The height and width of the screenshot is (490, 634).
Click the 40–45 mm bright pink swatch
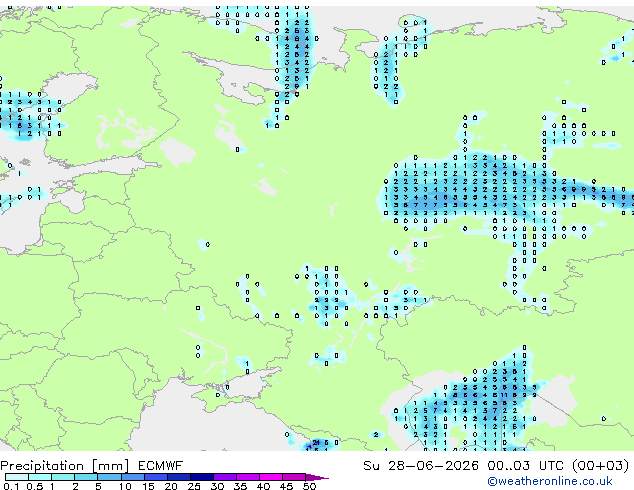click(271, 477)
